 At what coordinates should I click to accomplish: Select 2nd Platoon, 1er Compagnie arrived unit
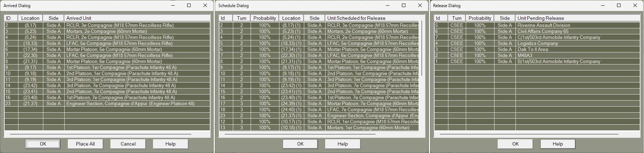[107, 73]
